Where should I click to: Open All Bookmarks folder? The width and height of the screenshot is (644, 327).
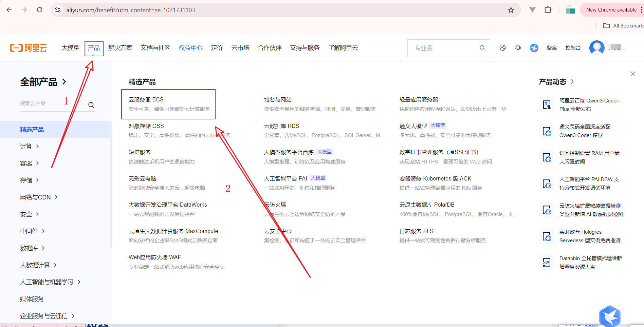[623, 25]
